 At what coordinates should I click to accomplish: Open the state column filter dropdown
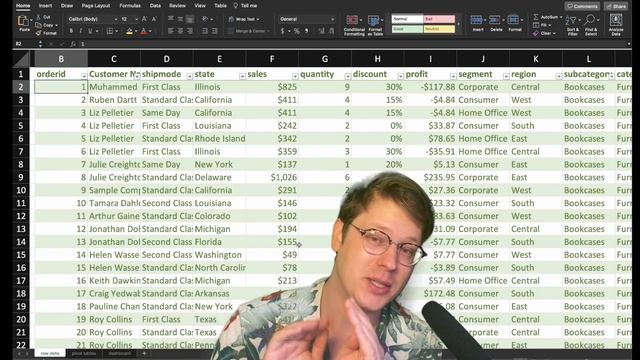242,76
